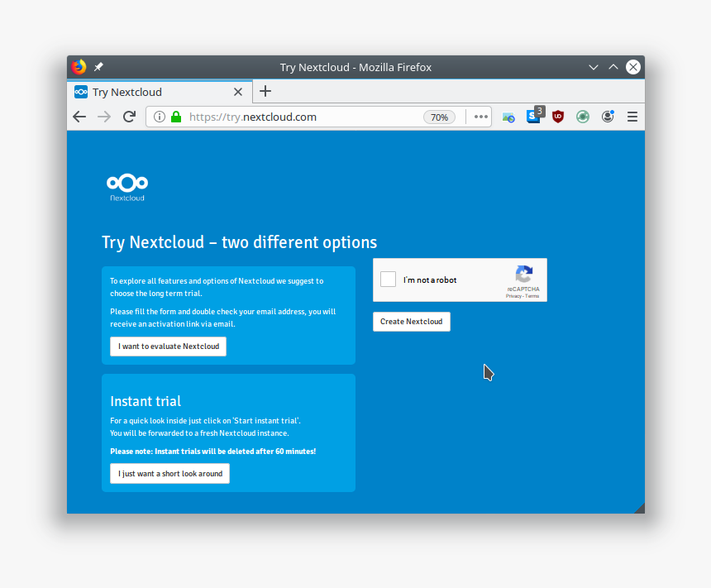
Task: Click the Firefox icon in title bar
Action: click(x=79, y=67)
